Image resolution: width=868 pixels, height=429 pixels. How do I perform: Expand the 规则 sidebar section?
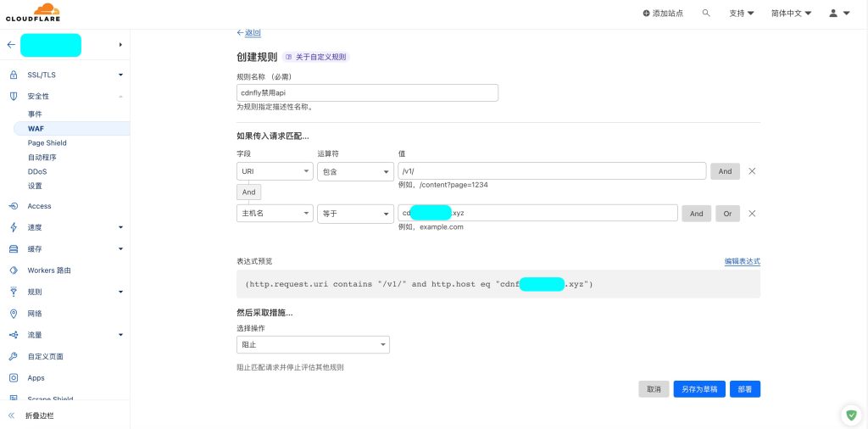(120, 292)
